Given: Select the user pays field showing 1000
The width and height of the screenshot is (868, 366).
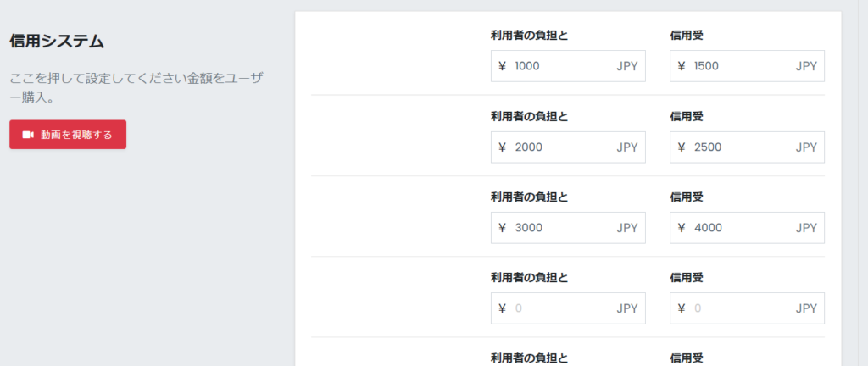Looking at the screenshot, I should [568, 66].
